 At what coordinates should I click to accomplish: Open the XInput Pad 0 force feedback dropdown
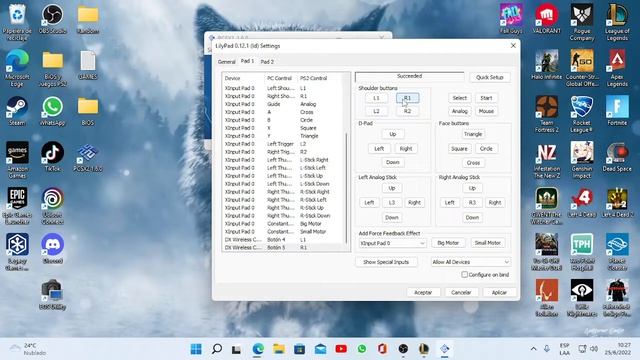[392, 243]
